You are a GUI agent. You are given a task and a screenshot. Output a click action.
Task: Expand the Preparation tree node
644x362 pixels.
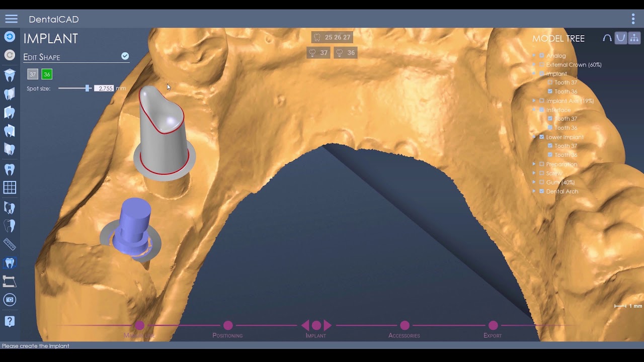point(534,164)
